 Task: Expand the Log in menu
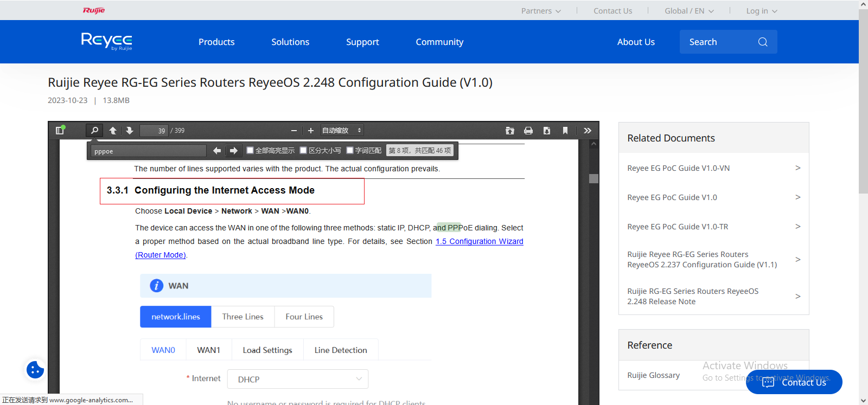pyautogui.click(x=762, y=11)
